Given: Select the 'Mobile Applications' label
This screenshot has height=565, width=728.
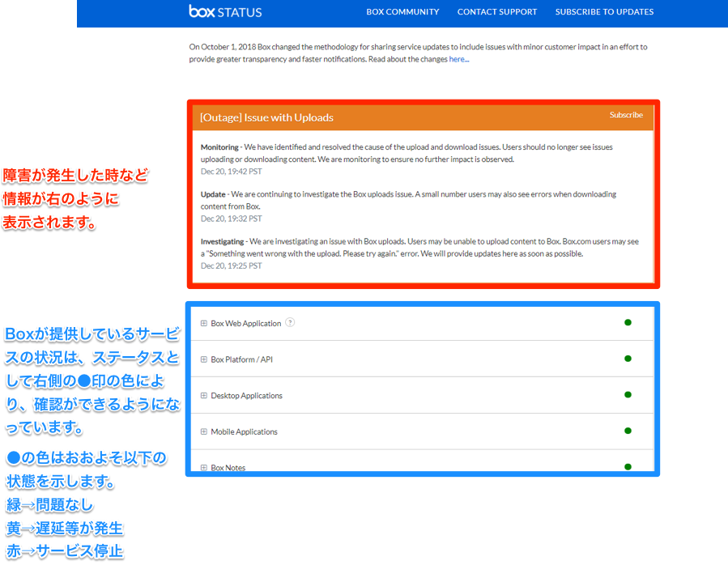Looking at the screenshot, I should point(245,432).
